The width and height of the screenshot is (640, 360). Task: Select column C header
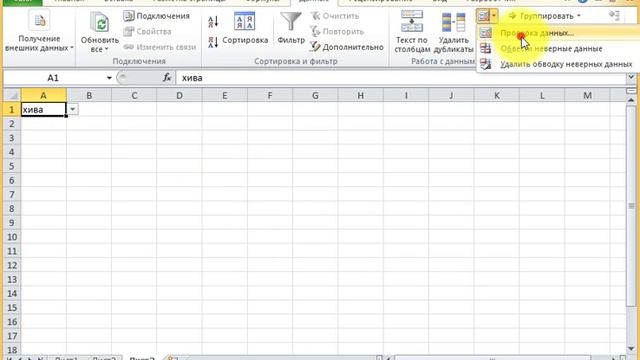[x=134, y=96]
